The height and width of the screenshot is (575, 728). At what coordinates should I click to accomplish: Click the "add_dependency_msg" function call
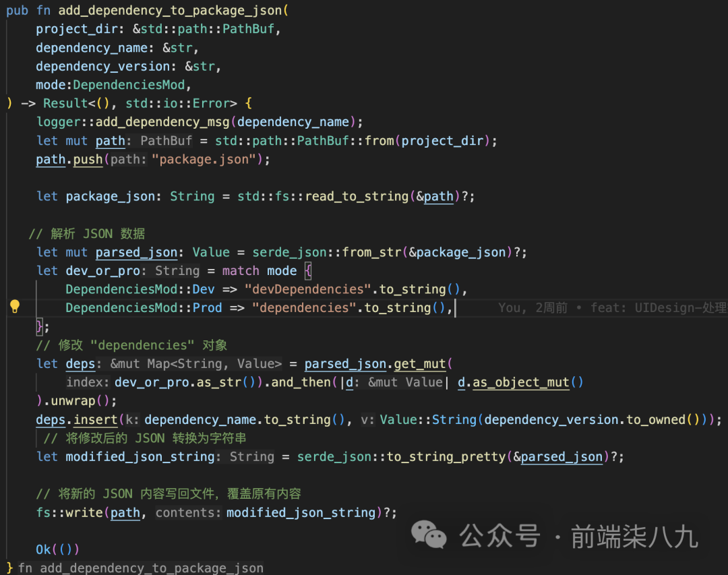162,122
